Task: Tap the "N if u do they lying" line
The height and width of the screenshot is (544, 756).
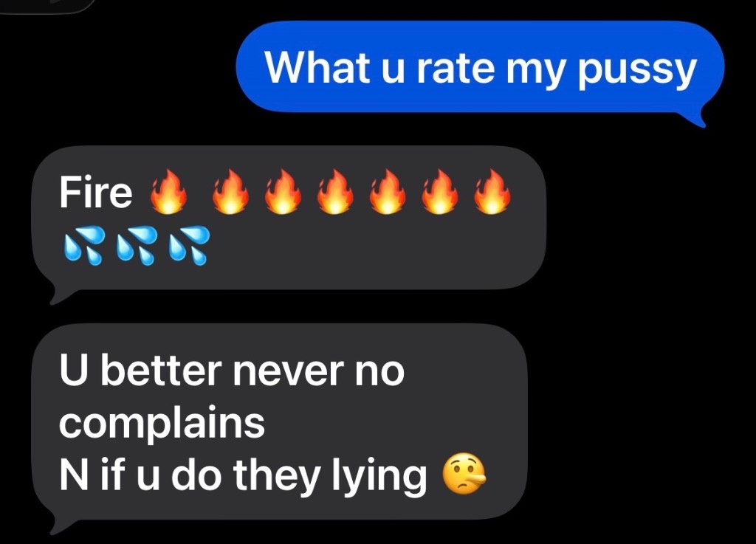Action: (x=243, y=475)
